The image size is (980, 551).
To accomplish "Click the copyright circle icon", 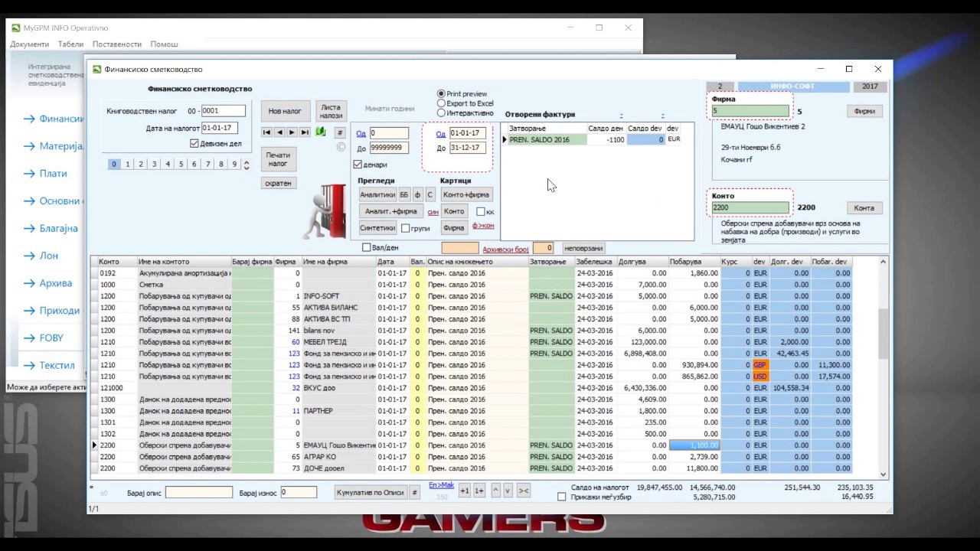I will tap(341, 147).
